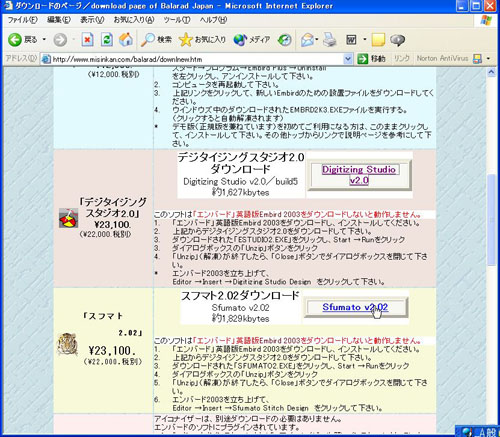Click the Digitizing Studio v2.0 download link
The width and height of the screenshot is (500, 437).
[x=359, y=175]
